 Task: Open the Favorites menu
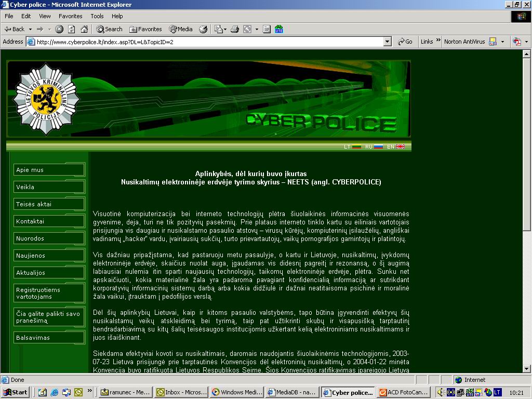coord(70,16)
